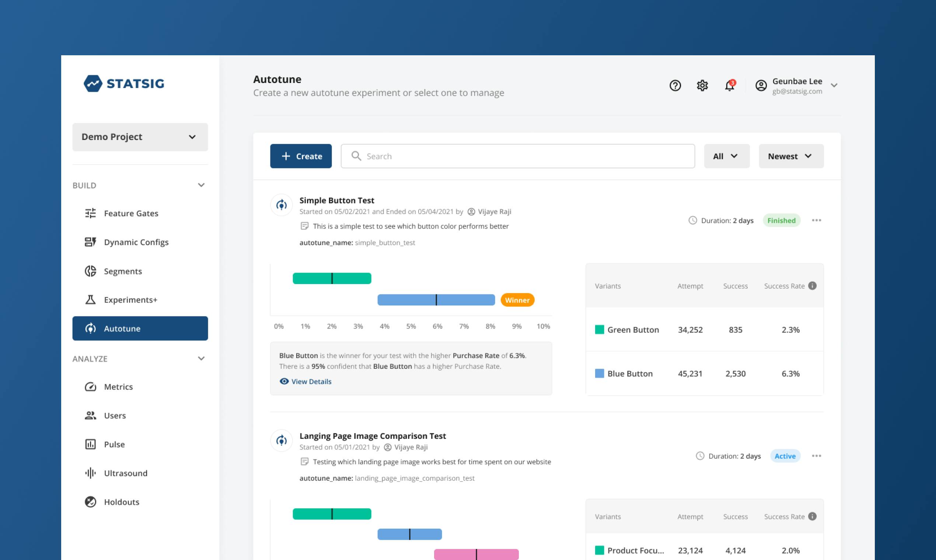Click the Experiments+ flask icon

coord(91,300)
